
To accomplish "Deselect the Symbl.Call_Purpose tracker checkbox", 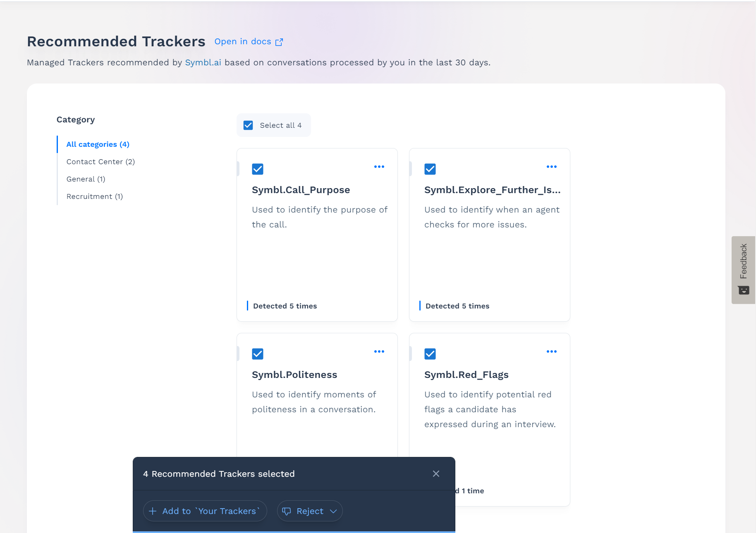I will [x=258, y=169].
